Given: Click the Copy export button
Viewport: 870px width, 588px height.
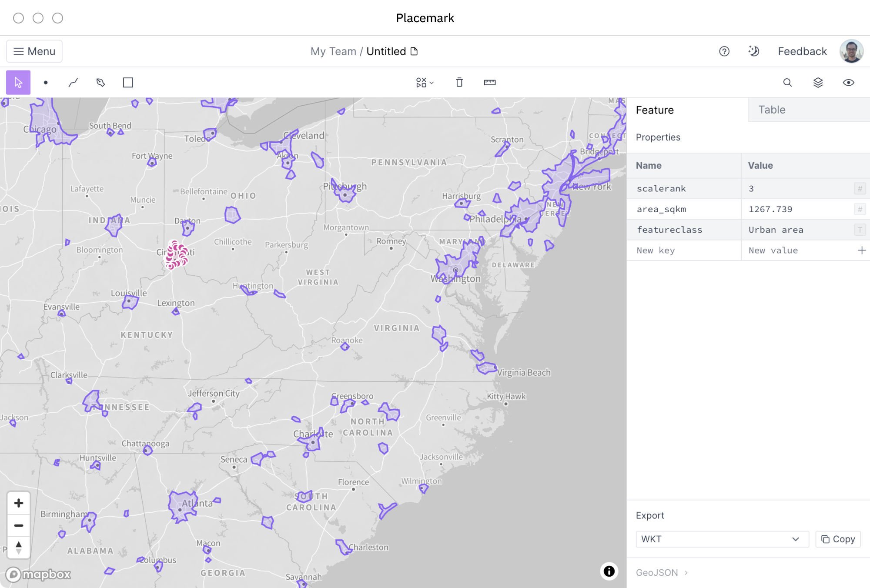Looking at the screenshot, I should (838, 539).
